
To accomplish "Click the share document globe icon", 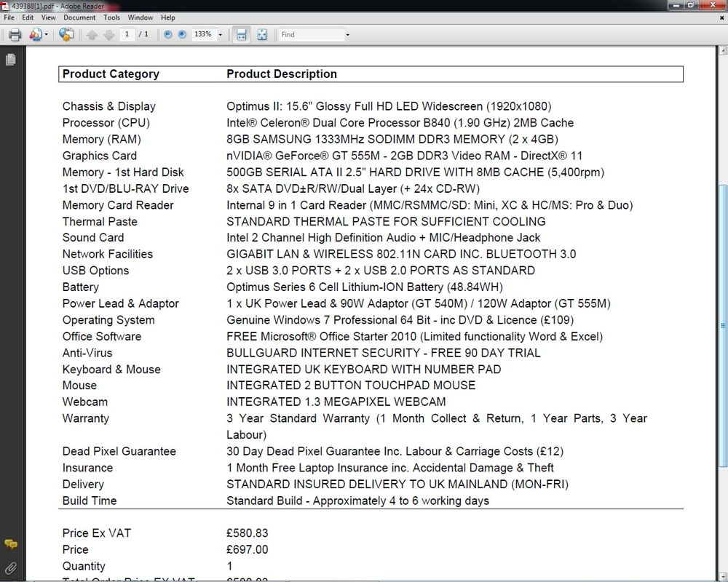I will (66, 35).
